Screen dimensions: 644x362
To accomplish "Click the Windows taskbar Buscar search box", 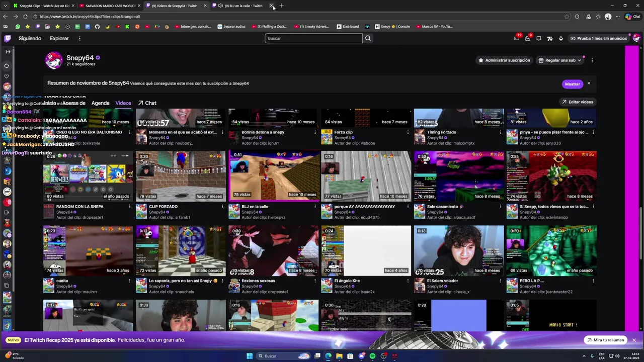I will point(283,356).
